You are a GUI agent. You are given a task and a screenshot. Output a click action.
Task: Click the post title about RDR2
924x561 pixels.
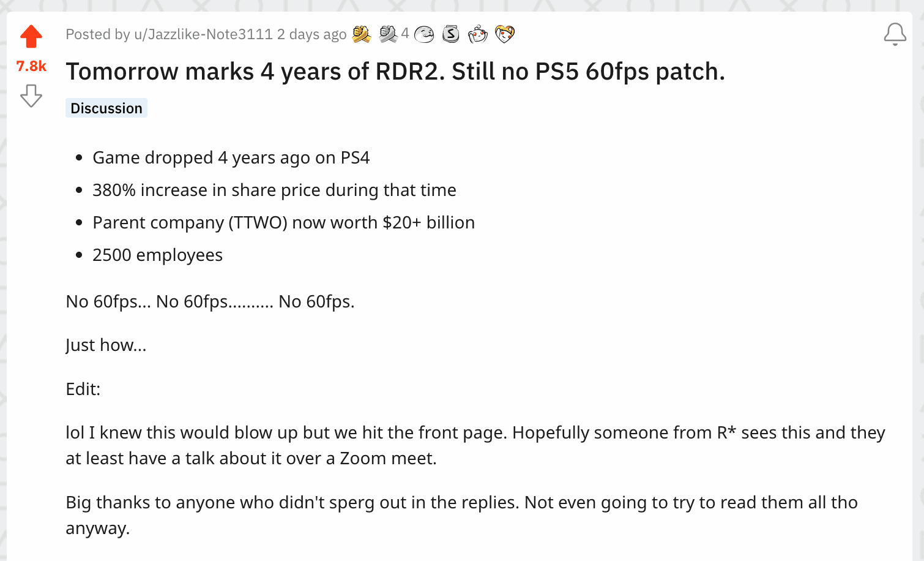pyautogui.click(x=395, y=72)
